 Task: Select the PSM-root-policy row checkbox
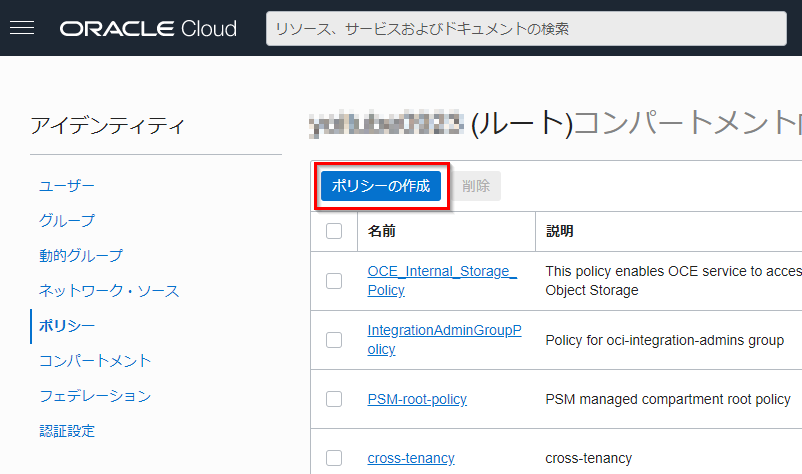(334, 399)
